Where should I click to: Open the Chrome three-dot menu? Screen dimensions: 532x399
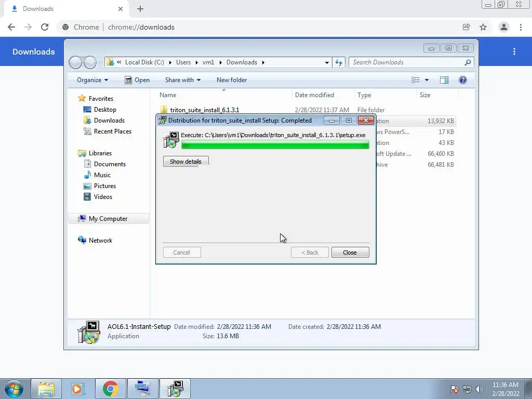[x=521, y=27]
